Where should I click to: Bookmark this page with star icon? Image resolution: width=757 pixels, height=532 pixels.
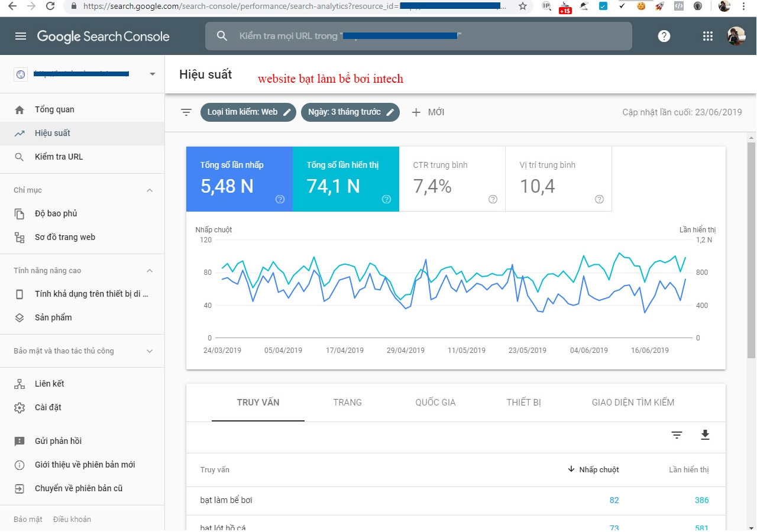point(523,7)
